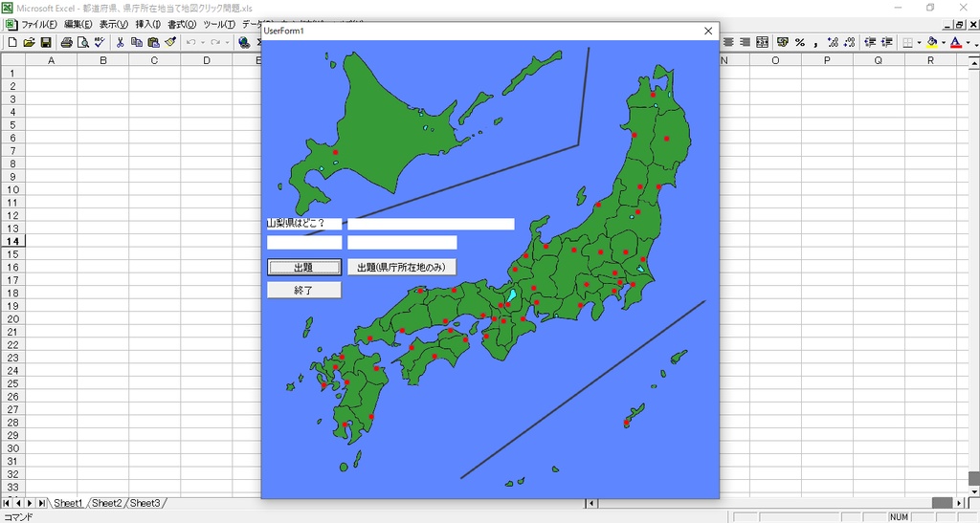The height and width of the screenshot is (523, 980).
Task: Click the Increase Decimal icon
Action: [833, 42]
